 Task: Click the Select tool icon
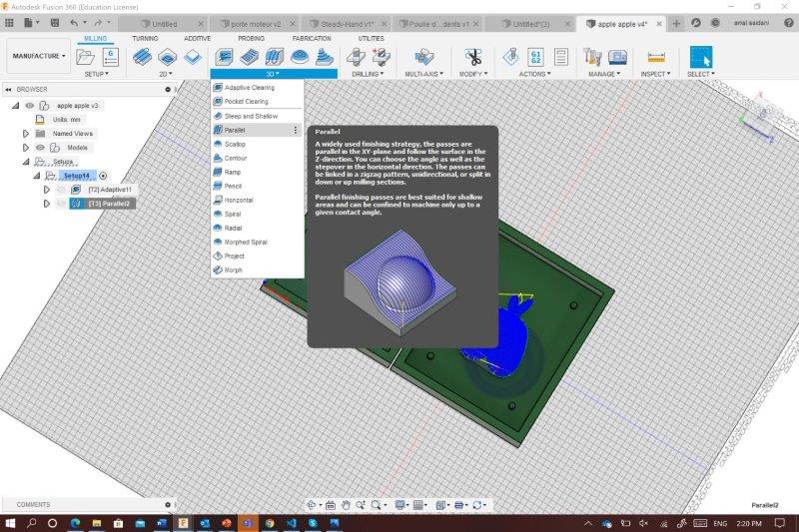(701, 57)
